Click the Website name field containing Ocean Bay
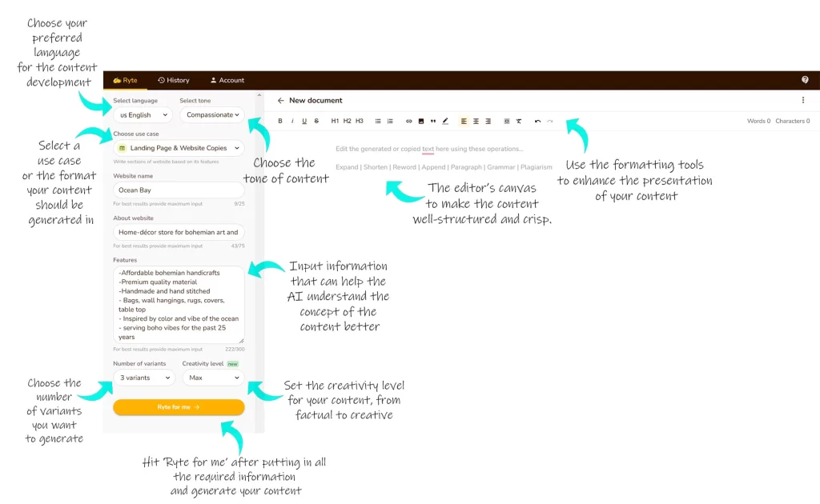This screenshot has height=504, width=820. [x=179, y=190]
